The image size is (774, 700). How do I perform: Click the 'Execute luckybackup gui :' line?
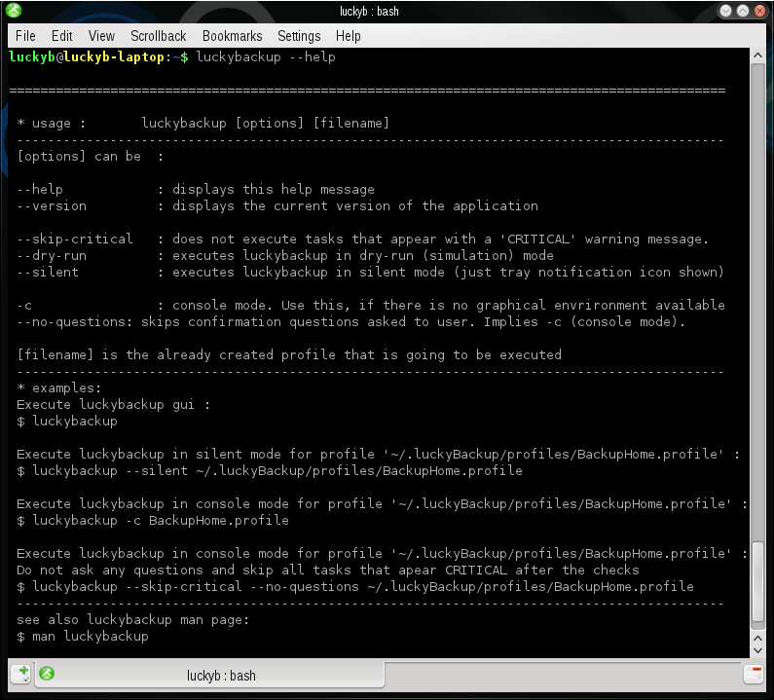coord(114,405)
